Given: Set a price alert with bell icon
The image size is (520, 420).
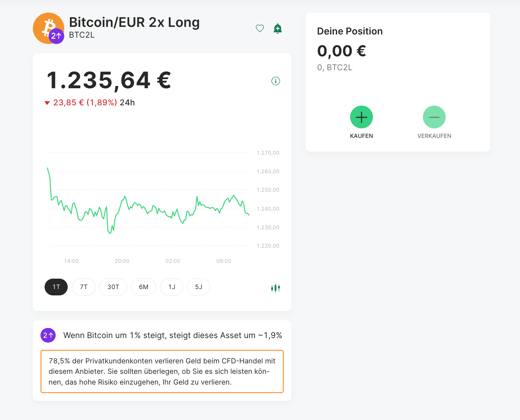Looking at the screenshot, I should 277,28.
